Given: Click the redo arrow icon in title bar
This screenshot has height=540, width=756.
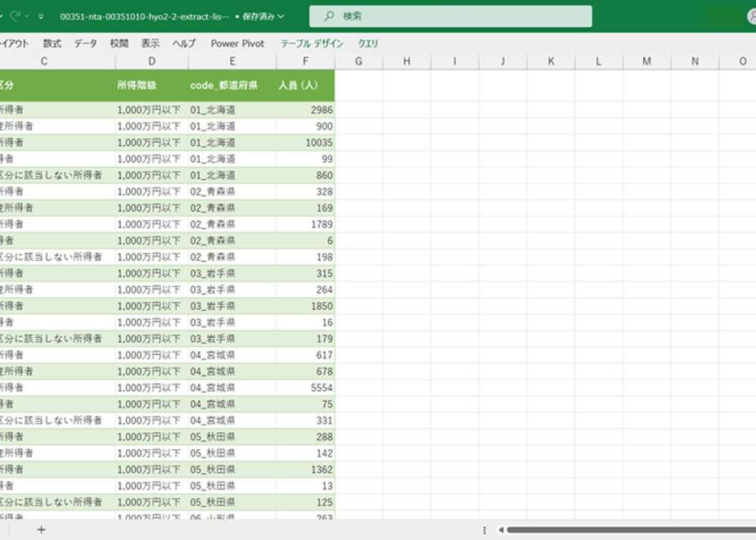Looking at the screenshot, I should point(16,16).
